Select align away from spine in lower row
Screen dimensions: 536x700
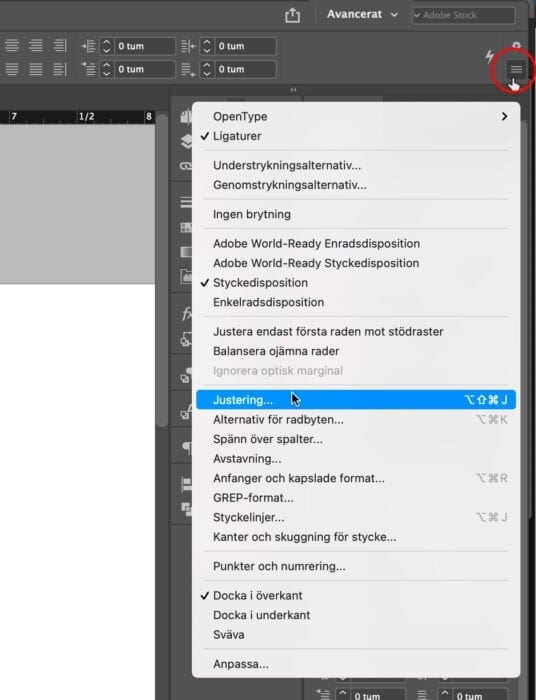click(60, 69)
